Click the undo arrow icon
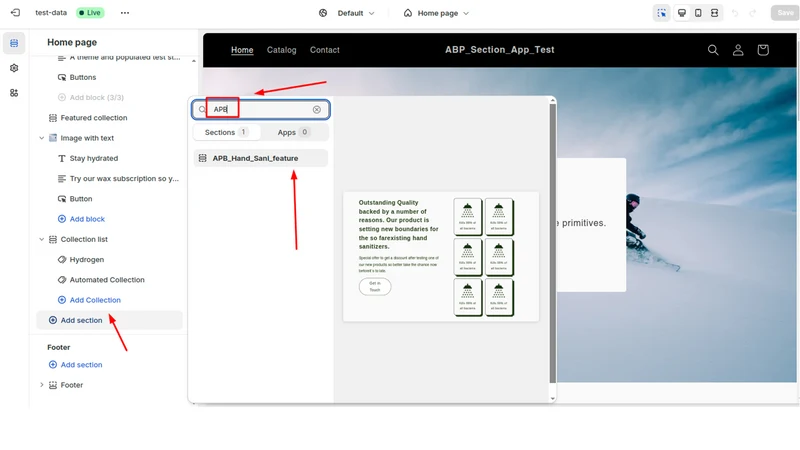The image size is (800, 450). 735,13
